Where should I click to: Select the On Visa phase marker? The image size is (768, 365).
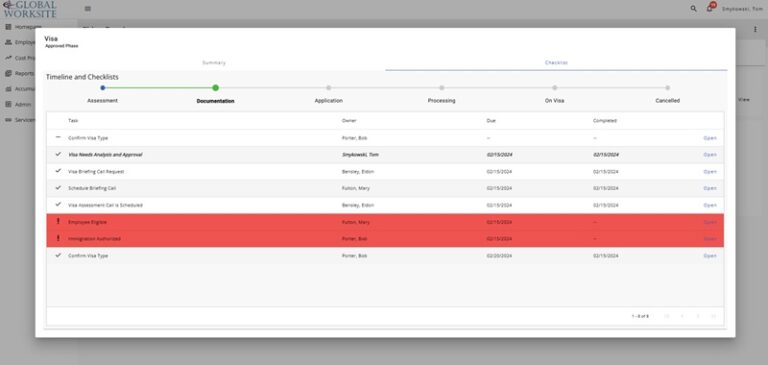click(x=554, y=88)
